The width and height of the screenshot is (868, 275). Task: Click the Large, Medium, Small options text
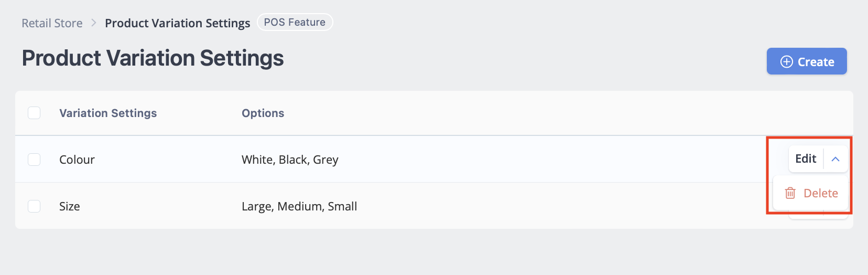click(x=299, y=206)
